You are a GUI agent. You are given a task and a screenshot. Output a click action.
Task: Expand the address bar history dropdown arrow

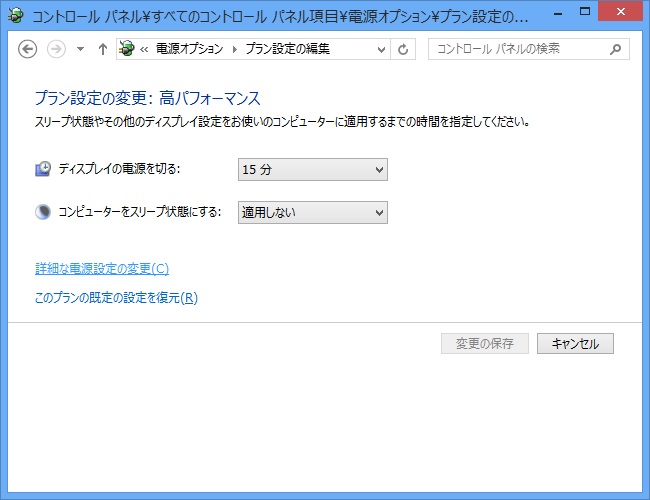pos(381,49)
